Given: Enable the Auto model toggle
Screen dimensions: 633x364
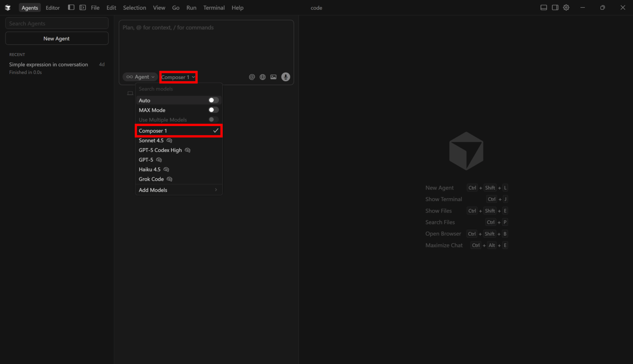Looking at the screenshot, I should 213,100.
